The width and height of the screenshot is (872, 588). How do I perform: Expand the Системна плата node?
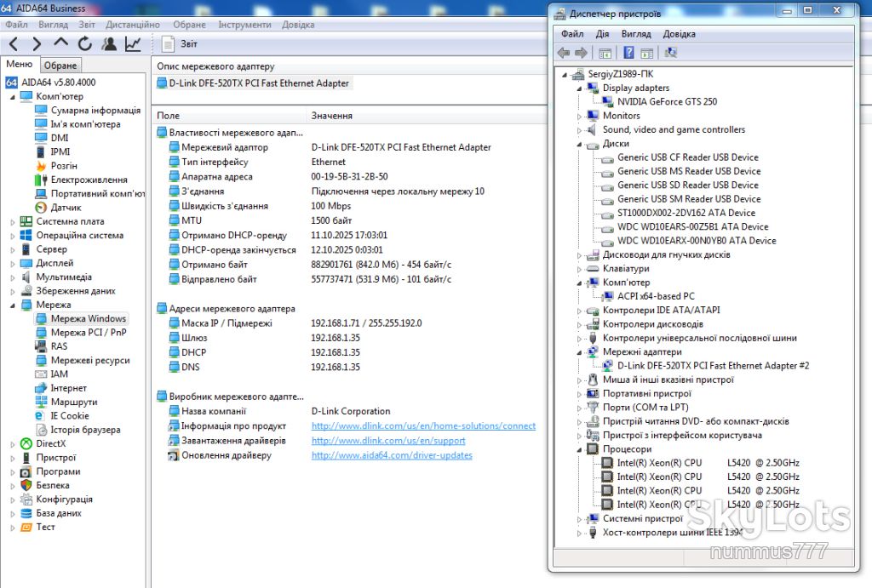click(12, 222)
